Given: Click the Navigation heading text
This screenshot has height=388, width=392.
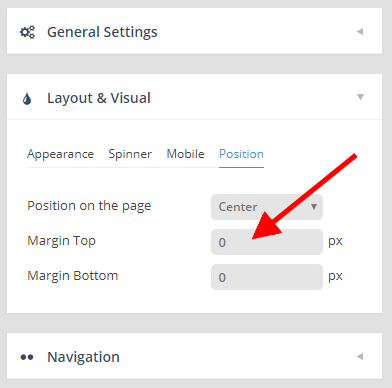Looking at the screenshot, I should pyautogui.click(x=83, y=357).
